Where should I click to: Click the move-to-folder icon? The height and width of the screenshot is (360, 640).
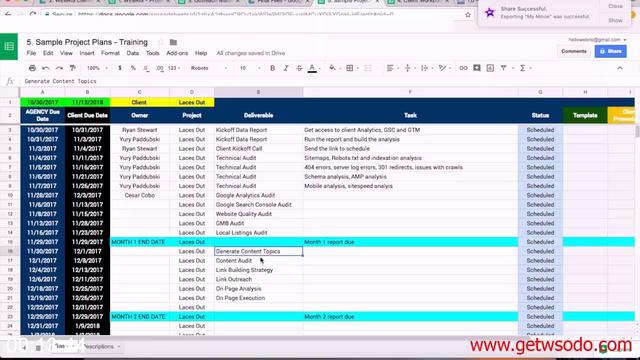pos(173,42)
